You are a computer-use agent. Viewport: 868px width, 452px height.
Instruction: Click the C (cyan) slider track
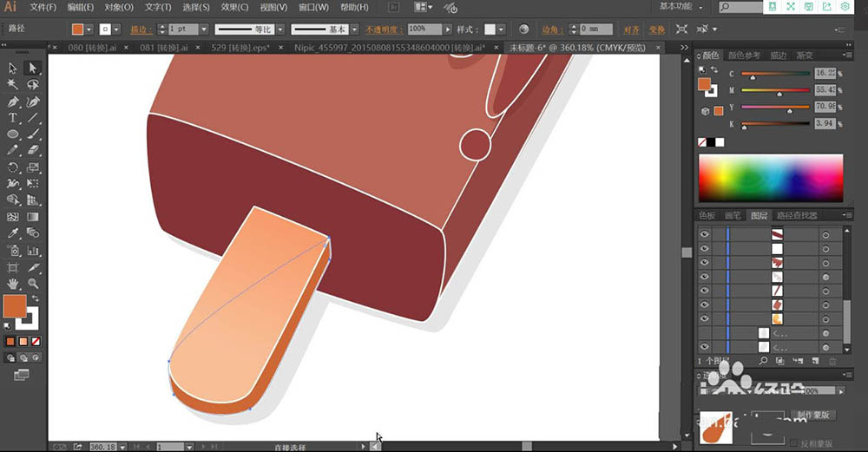(775, 74)
